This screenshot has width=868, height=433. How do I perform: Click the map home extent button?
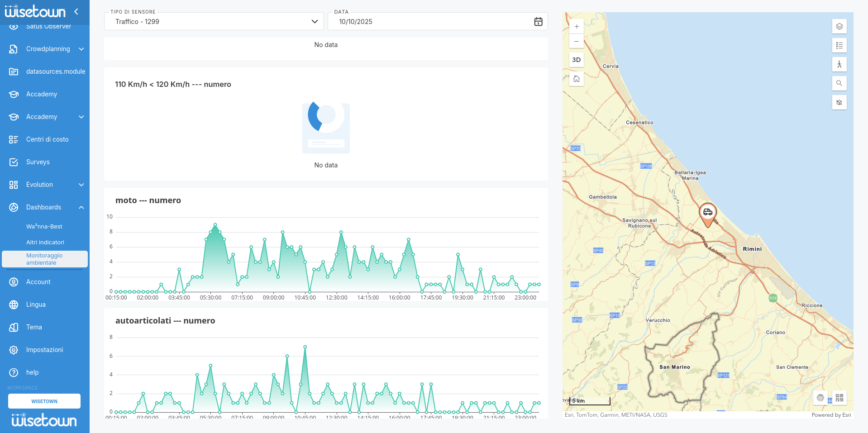coord(576,79)
